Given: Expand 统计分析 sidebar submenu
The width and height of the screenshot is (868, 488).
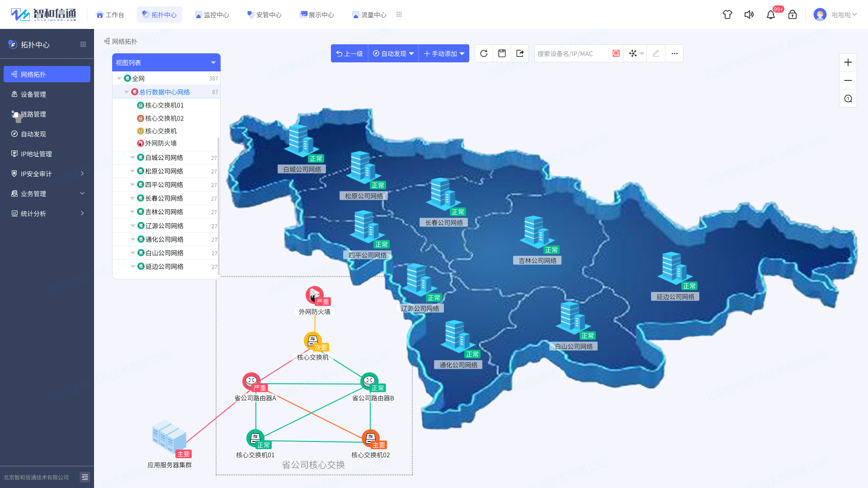Looking at the screenshot, I should (x=82, y=213).
